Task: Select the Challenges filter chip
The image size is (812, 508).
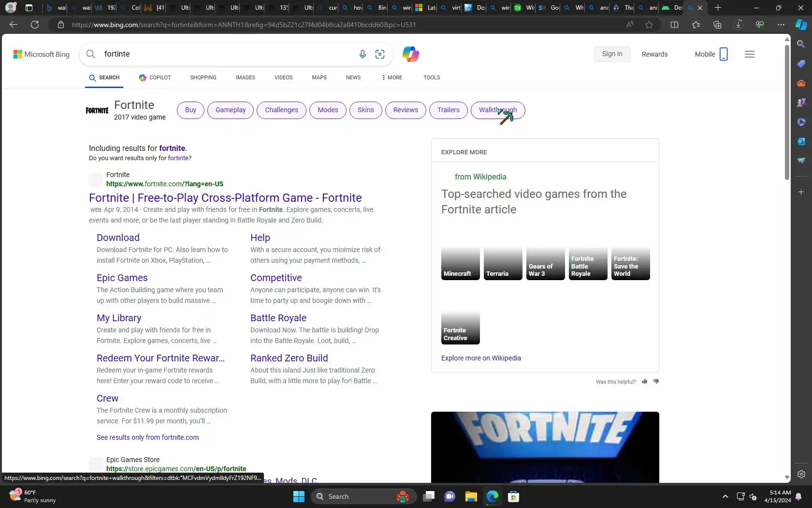Action: pyautogui.click(x=281, y=110)
